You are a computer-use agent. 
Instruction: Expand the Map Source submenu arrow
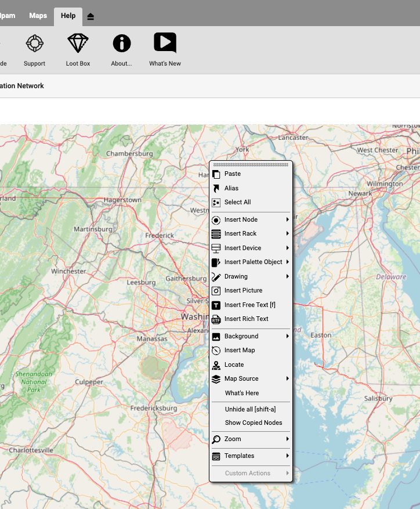(287, 379)
